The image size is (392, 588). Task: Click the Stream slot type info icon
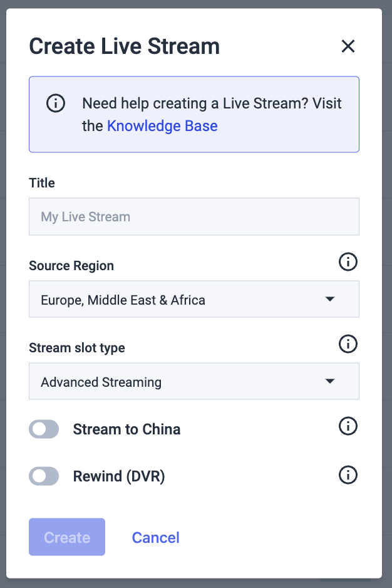pos(348,344)
